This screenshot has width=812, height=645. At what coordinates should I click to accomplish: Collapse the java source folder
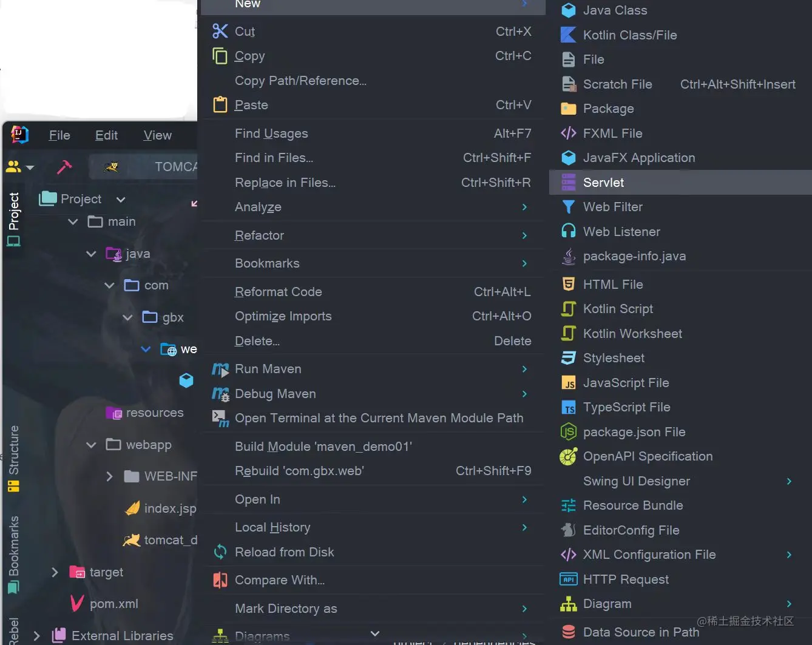(x=91, y=254)
